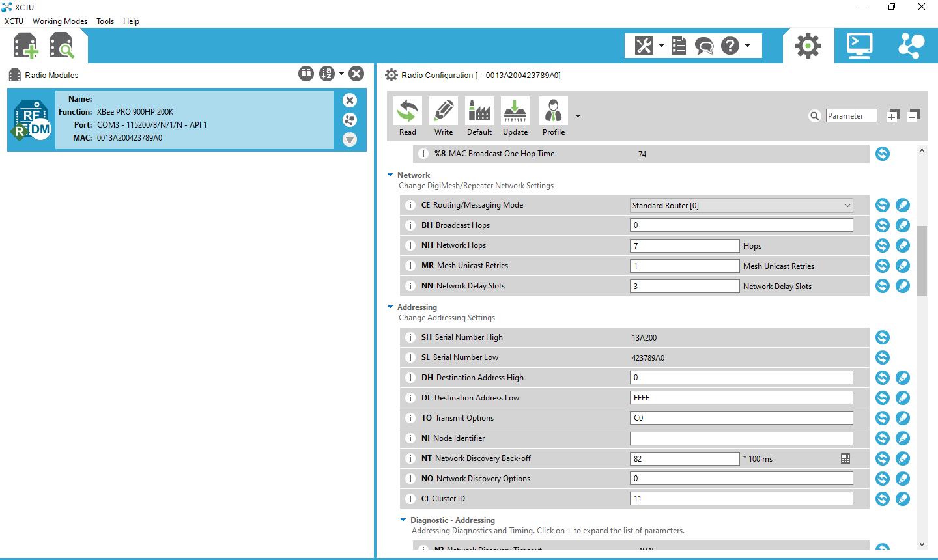Write radio settings with the Write icon
Image resolution: width=938 pixels, height=560 pixels.
444,117
